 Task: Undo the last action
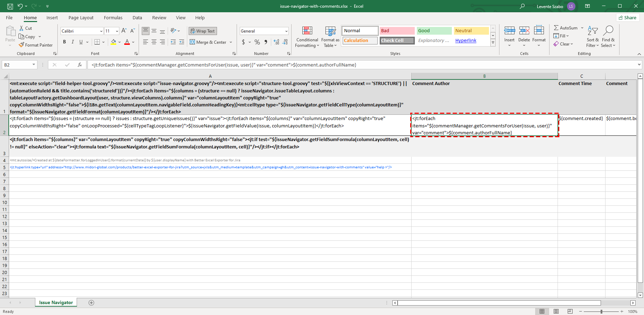20,6
